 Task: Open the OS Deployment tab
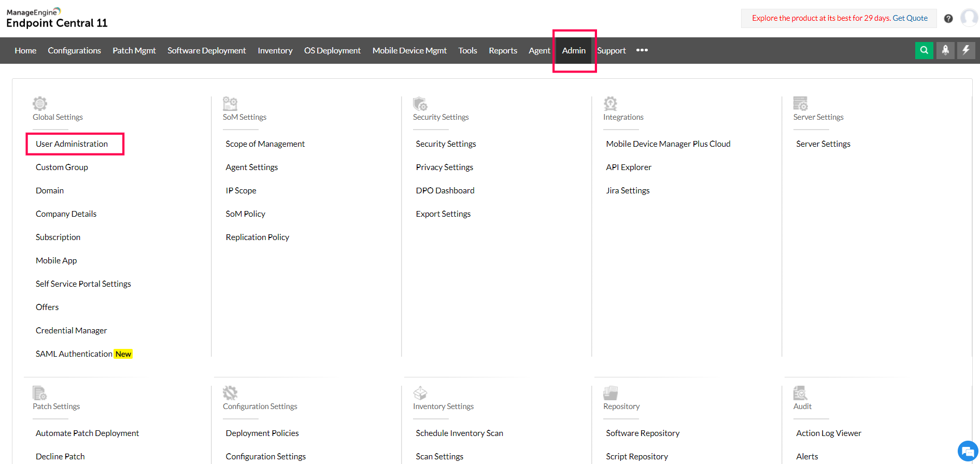(332, 50)
